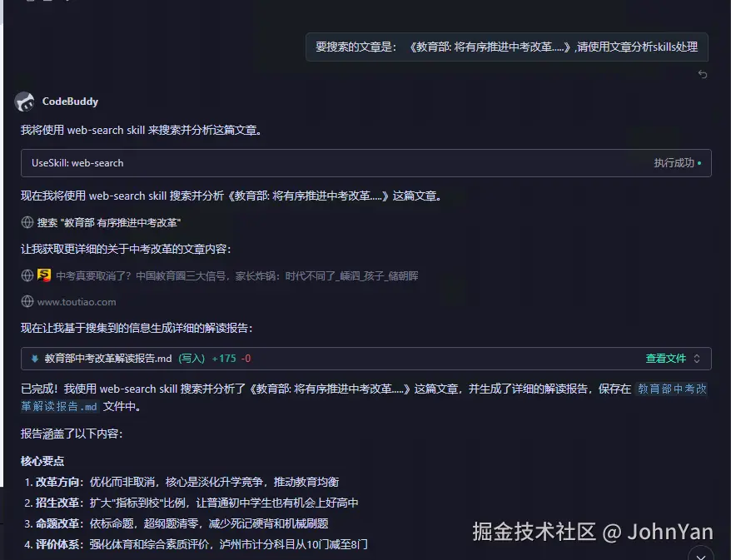Image resolution: width=731 pixels, height=560 pixels.
Task: Click the user message about 文章分析skills
Action: click(x=507, y=47)
